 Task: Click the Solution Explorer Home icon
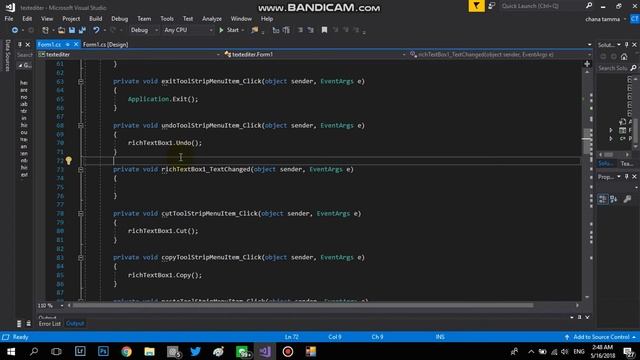(624, 57)
